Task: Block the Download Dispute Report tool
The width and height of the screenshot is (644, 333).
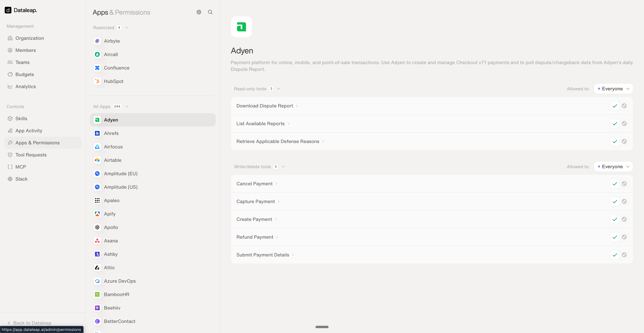Action: coord(624,106)
